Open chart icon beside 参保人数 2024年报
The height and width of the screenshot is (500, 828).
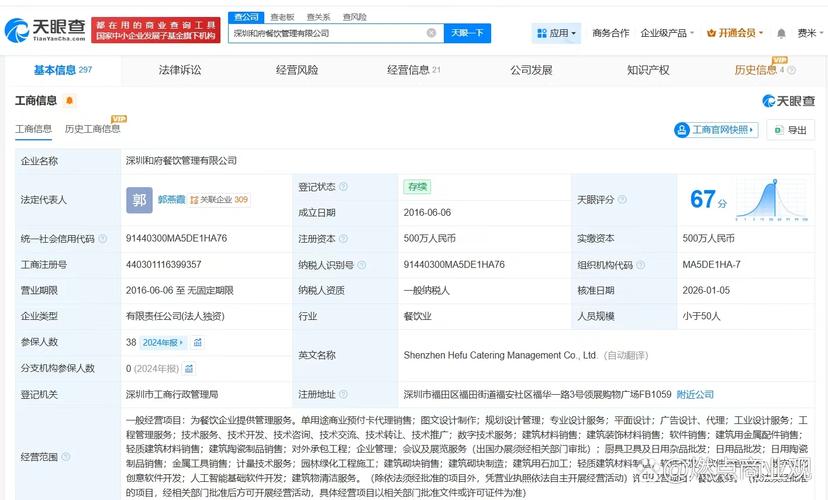tap(197, 342)
